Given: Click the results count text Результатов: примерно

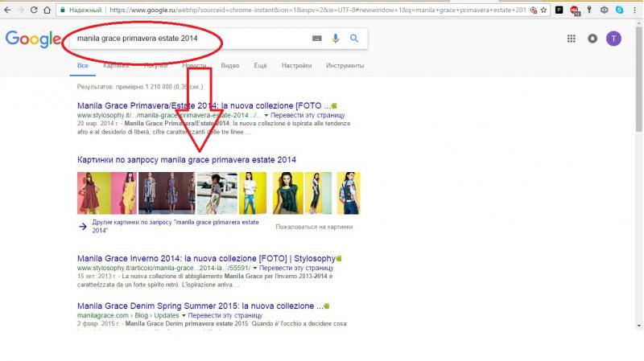Looking at the screenshot, I should 139,87.
